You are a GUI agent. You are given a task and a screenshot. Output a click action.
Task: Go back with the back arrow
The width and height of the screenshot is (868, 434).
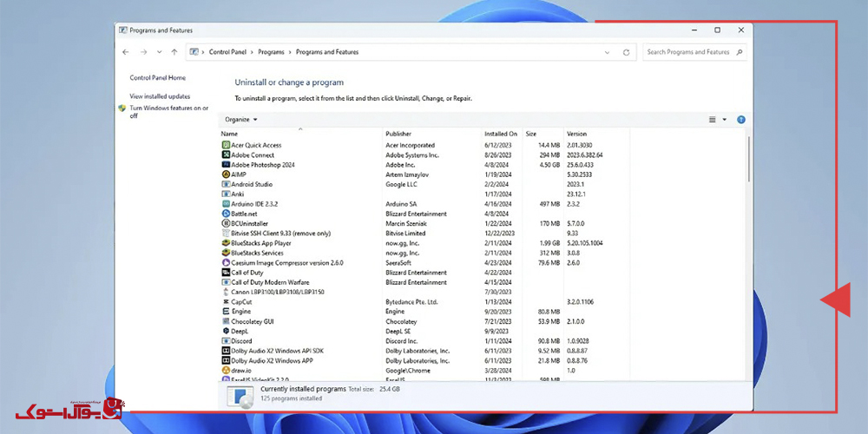[126, 52]
